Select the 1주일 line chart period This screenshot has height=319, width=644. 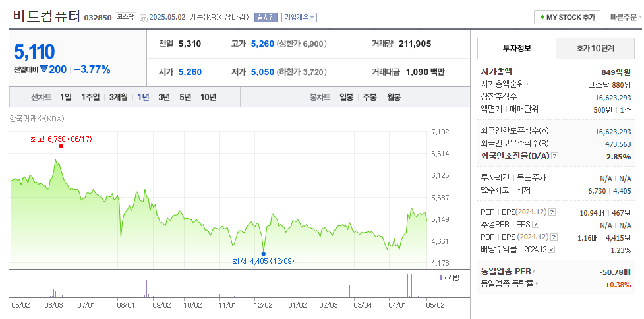[x=90, y=98]
